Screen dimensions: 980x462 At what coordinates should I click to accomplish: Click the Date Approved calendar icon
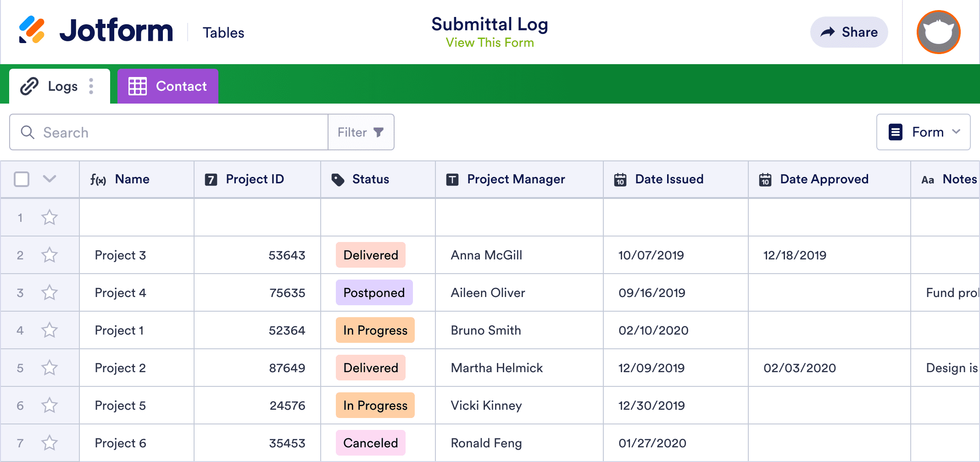pos(765,180)
